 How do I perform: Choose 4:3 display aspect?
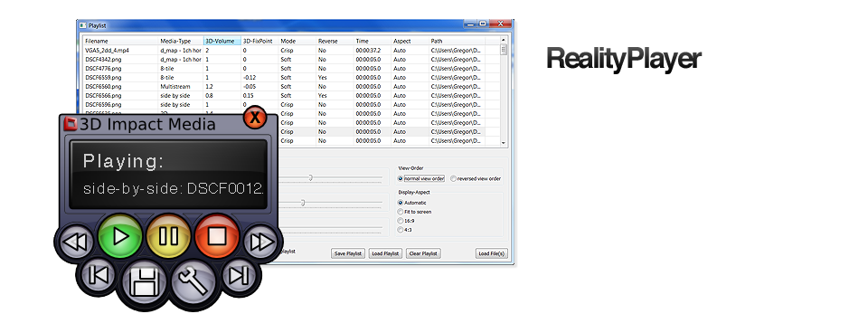(405, 229)
